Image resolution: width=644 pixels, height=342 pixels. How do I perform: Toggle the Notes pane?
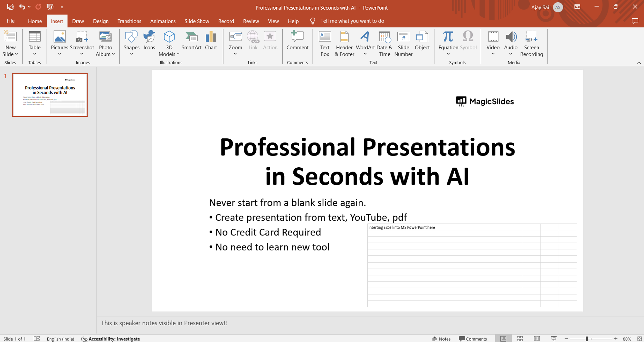coord(441,339)
